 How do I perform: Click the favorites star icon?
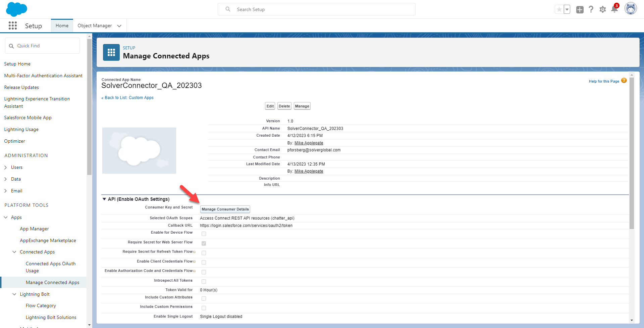pyautogui.click(x=559, y=9)
